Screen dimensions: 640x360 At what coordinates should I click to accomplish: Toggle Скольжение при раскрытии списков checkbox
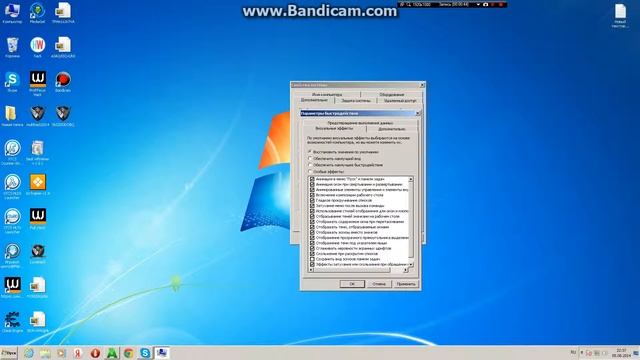[x=312, y=253]
